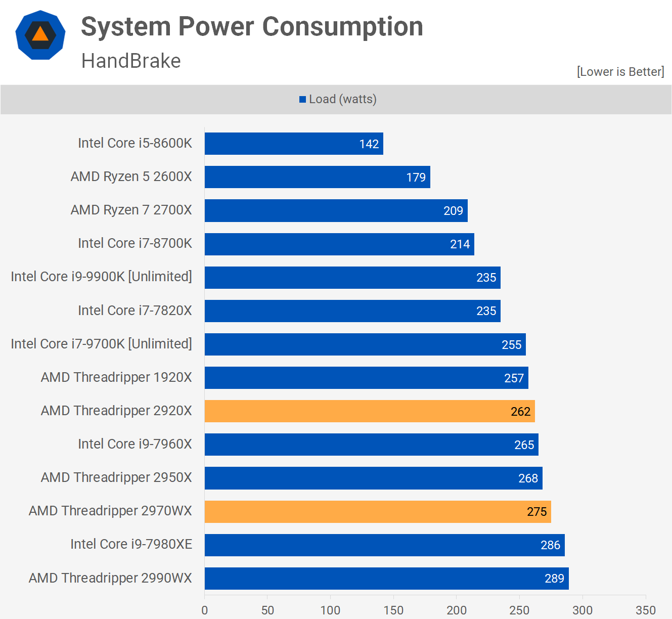This screenshot has height=619, width=672.
Task: Select the Intel Core i9-9900K [Unlimited] label
Action: (102, 277)
